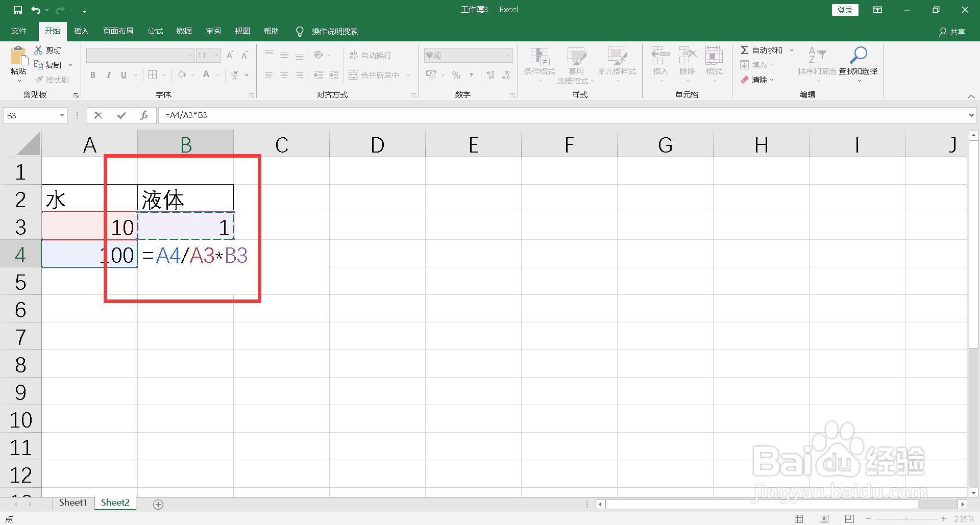The image size is (980, 525).
Task: Open Font settings dialog launcher
Action: pyautogui.click(x=252, y=95)
